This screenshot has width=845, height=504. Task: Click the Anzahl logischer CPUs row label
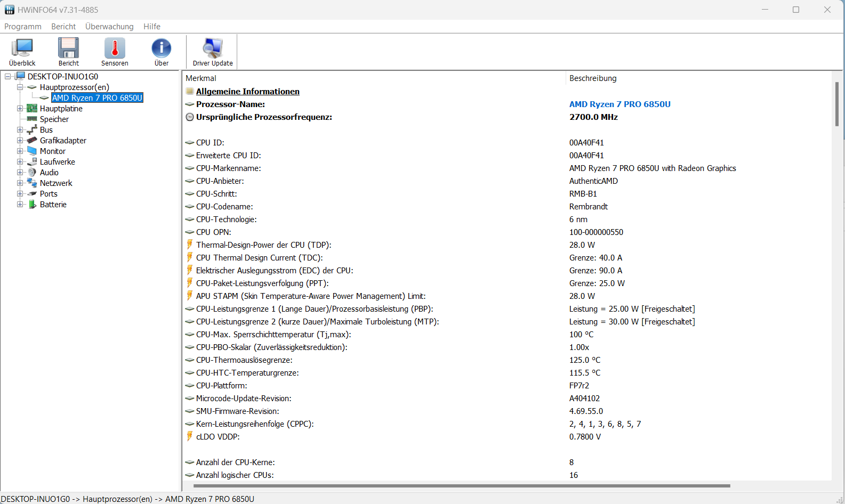coord(235,475)
